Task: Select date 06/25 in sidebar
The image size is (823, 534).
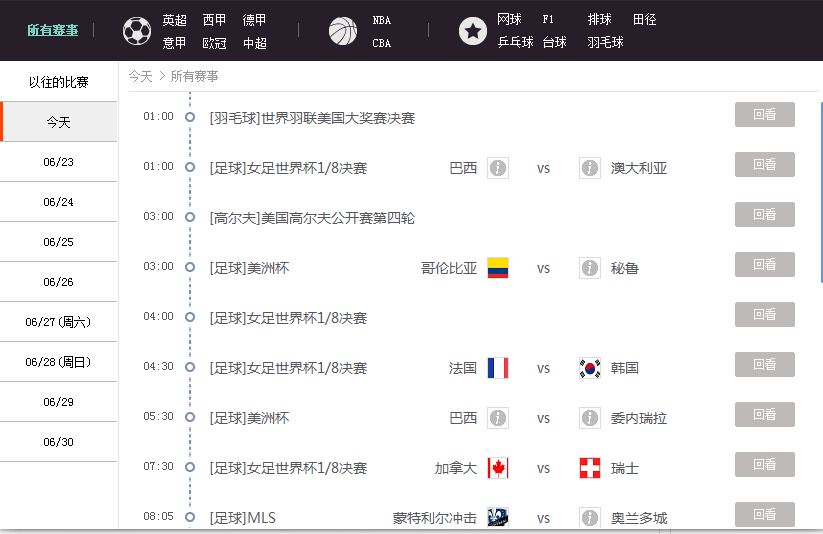Action: click(x=58, y=242)
